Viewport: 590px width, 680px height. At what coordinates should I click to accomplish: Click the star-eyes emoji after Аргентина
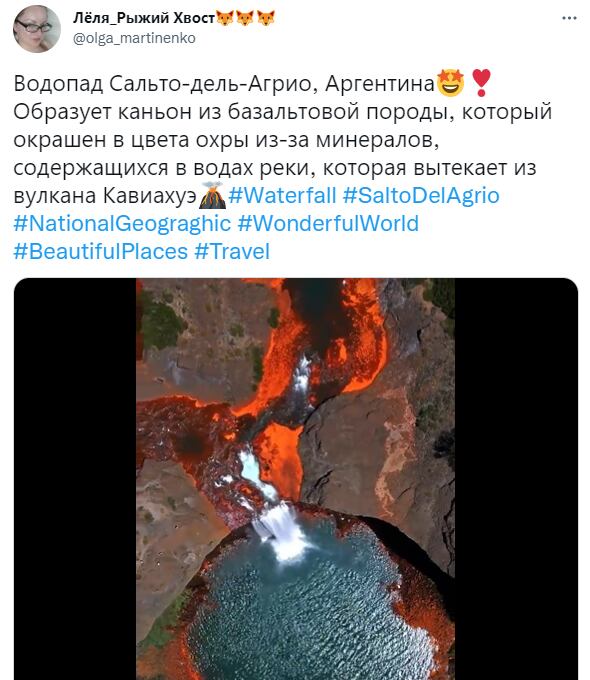click(450, 83)
